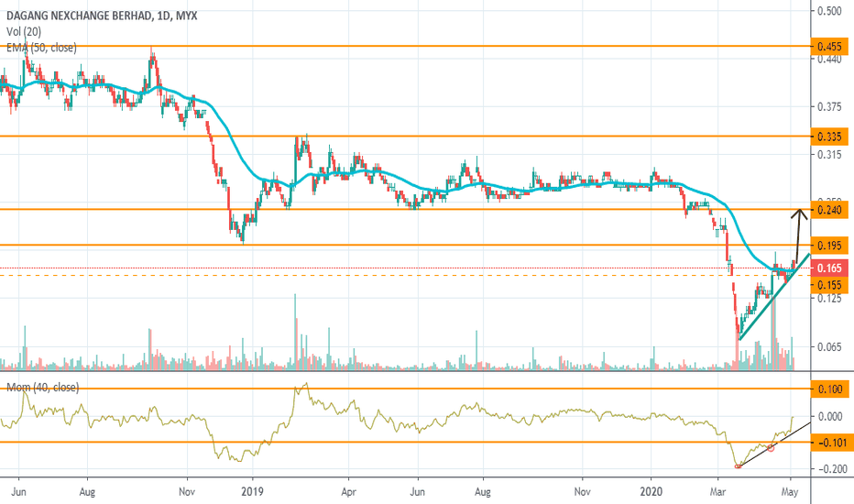The image size is (854, 504).
Task: Click the 0.000 momentum axis value
Action: click(x=829, y=416)
